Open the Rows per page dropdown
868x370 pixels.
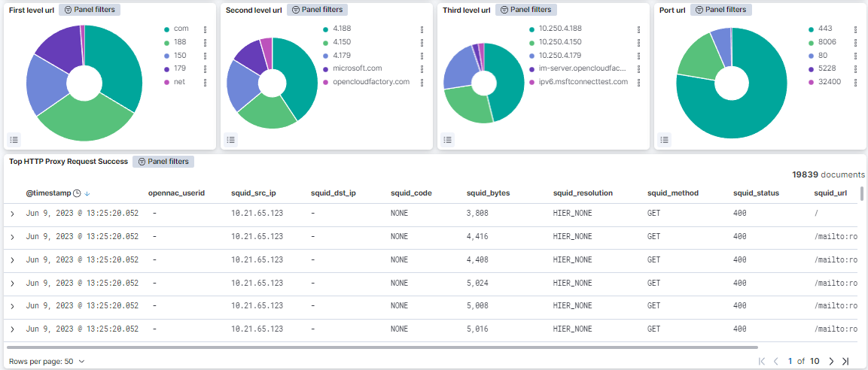(x=47, y=361)
